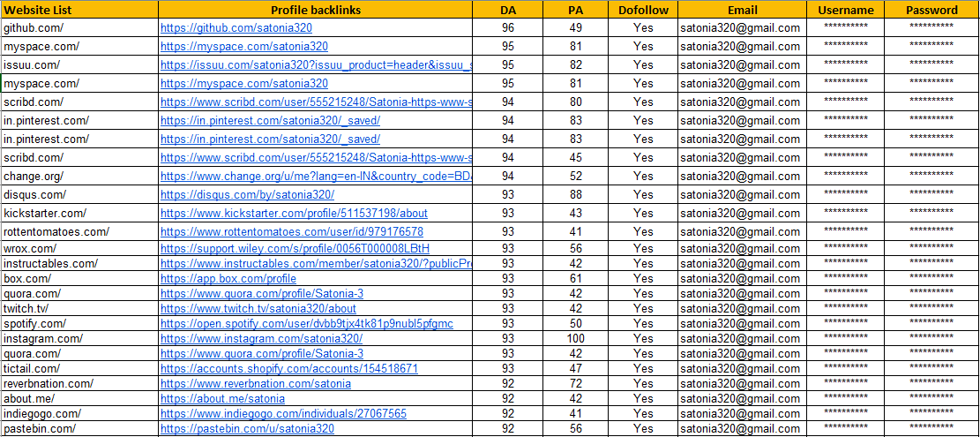Select the PA value 72 cell

coord(576,384)
